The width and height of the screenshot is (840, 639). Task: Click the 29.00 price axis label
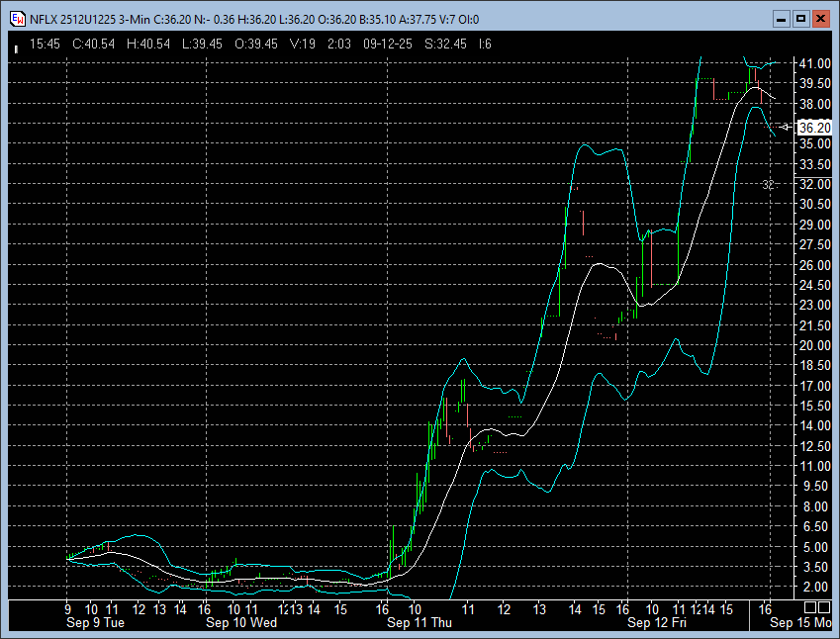(815, 225)
